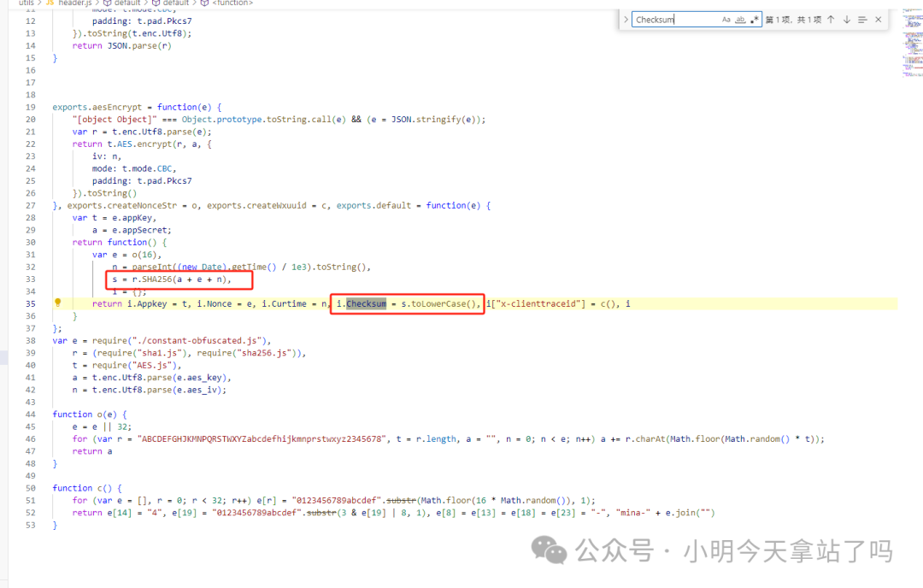Toggle Match Case (Aa) in find widget
The height and width of the screenshot is (588, 923).
pos(726,20)
